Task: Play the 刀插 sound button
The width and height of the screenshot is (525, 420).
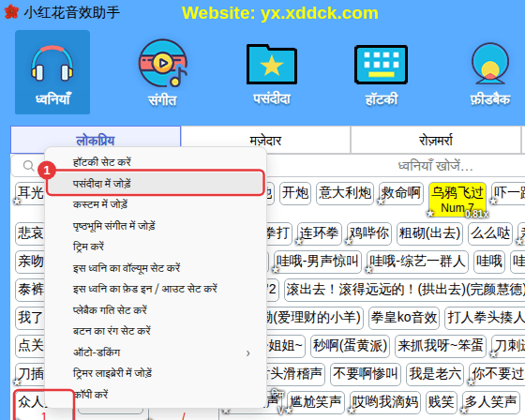Action: pos(30,374)
